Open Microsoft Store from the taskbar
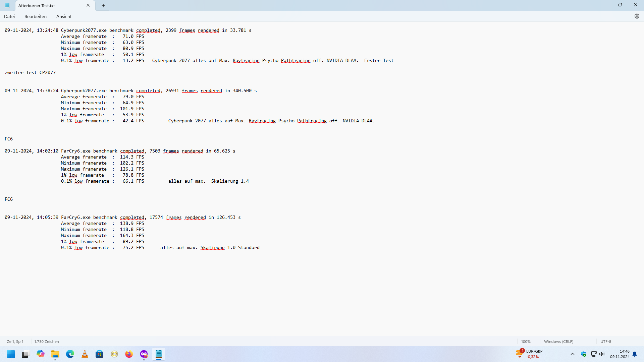This screenshot has width=644, height=362. (x=100, y=354)
